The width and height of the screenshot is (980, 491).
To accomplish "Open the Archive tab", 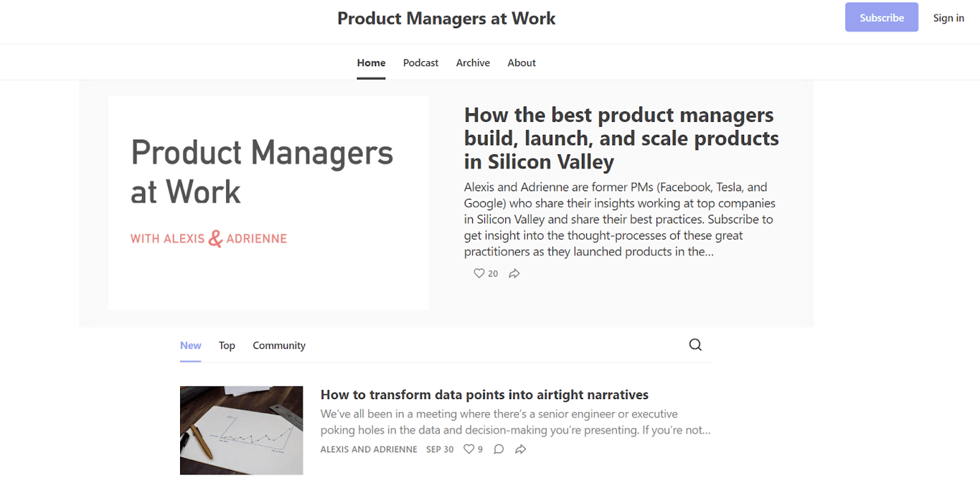I will pos(473,62).
